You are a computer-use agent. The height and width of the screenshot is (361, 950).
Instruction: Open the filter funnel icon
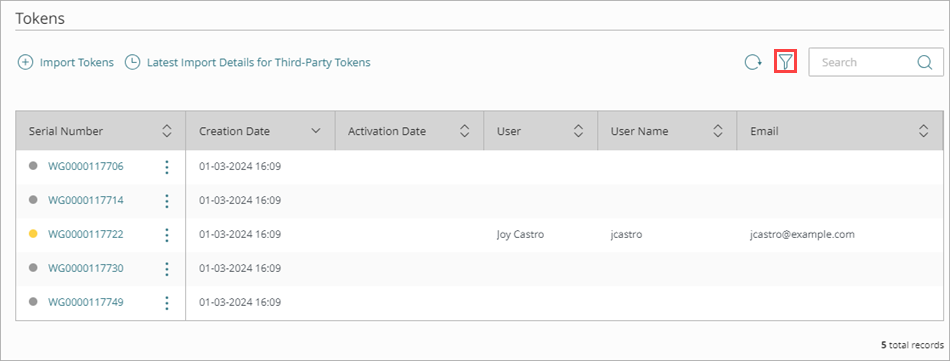(x=785, y=62)
